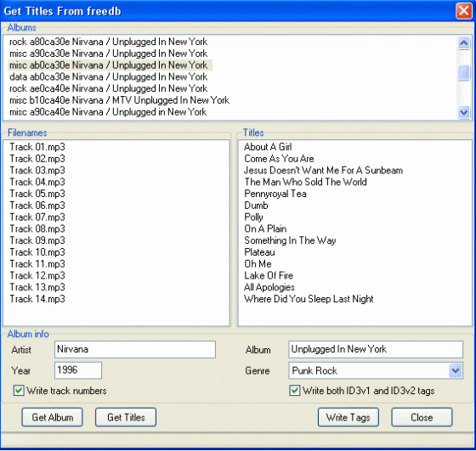Select the title Oh Me
Image resolution: width=476 pixels, height=451 pixels.
tap(258, 263)
